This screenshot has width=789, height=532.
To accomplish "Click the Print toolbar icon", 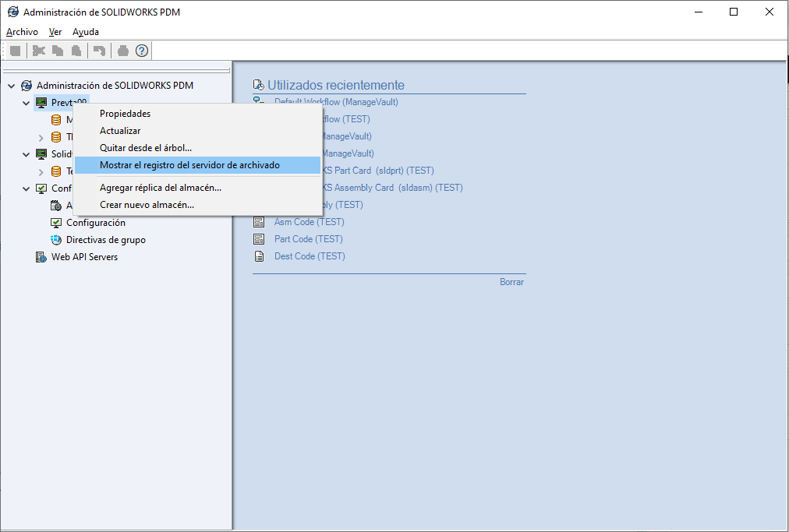I will [x=122, y=51].
